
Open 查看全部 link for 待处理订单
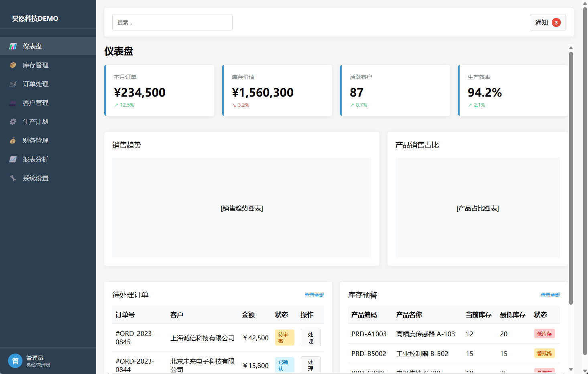314,294
